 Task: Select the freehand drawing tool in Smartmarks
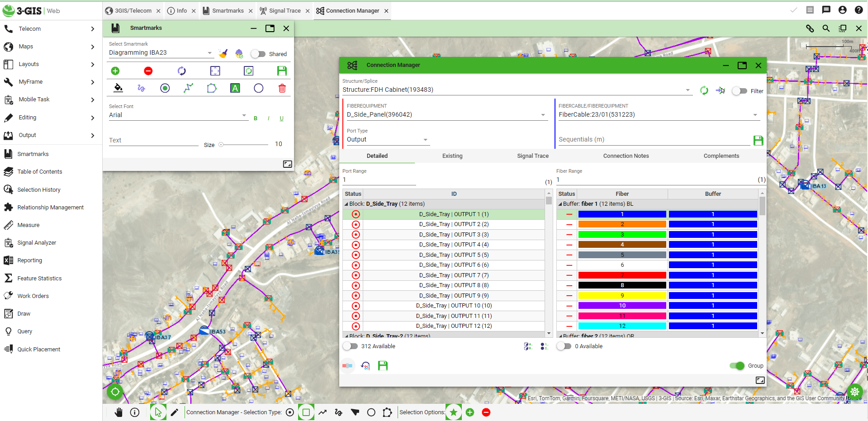coord(141,88)
